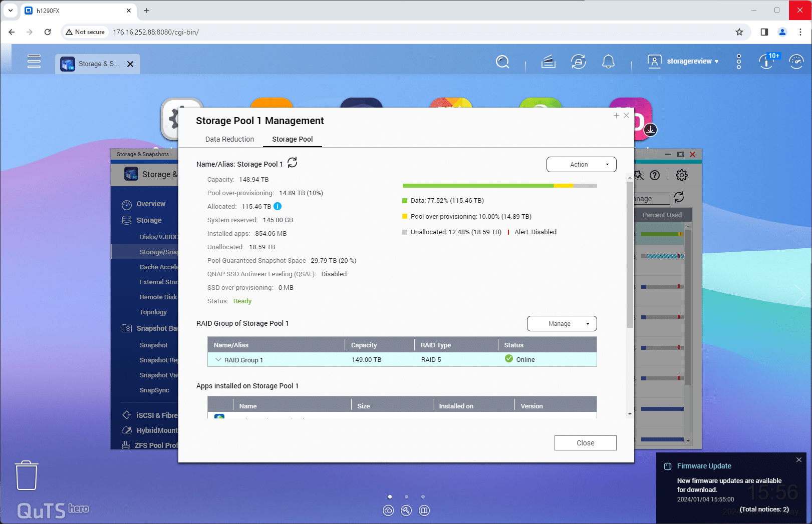
Task: Click the desktop recycle bin icon
Action: pyautogui.click(x=27, y=475)
